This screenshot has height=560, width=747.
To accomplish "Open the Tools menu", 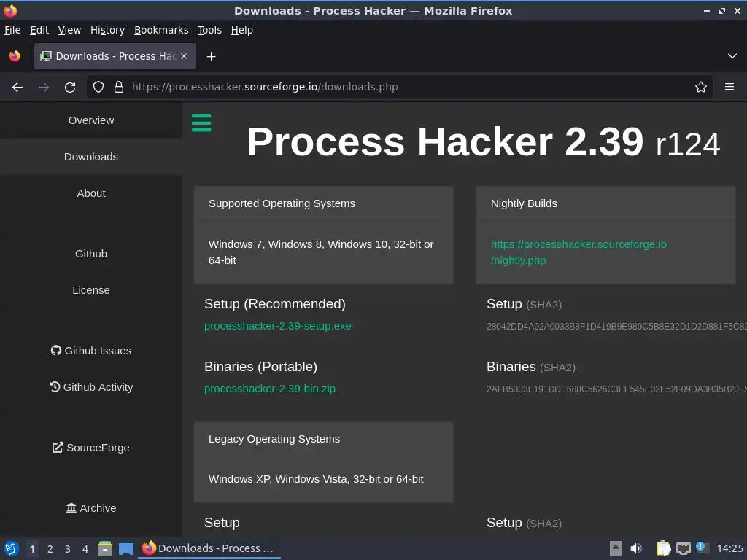I will coord(209,30).
